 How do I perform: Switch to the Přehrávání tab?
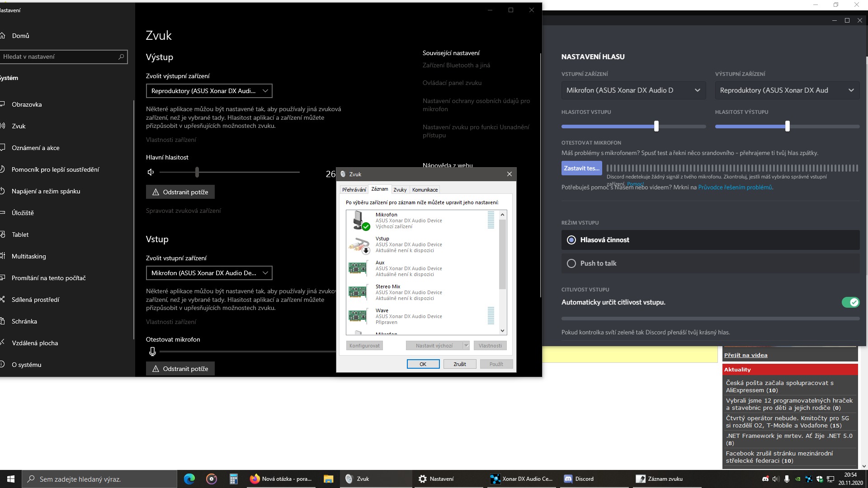point(354,190)
